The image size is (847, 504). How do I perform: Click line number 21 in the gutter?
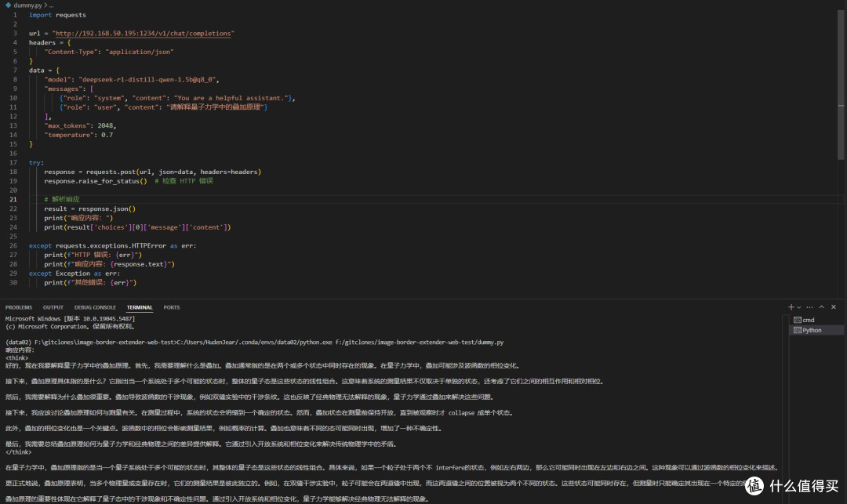[x=13, y=200]
